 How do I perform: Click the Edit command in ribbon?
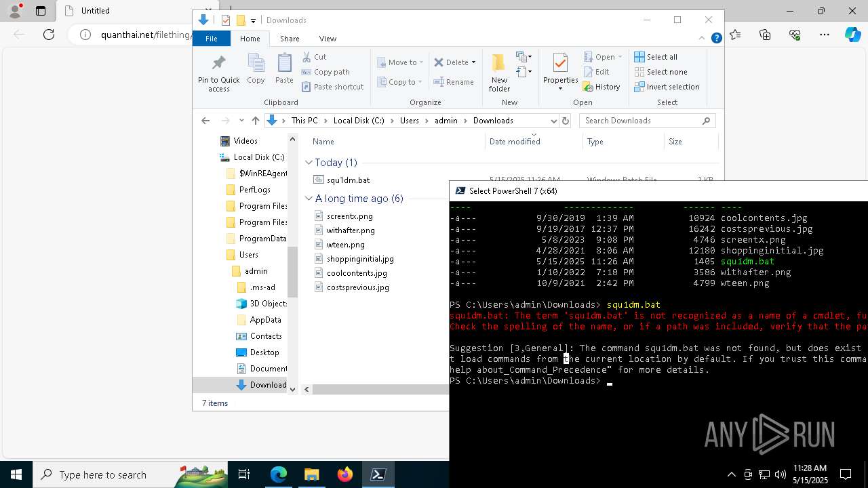click(x=596, y=72)
